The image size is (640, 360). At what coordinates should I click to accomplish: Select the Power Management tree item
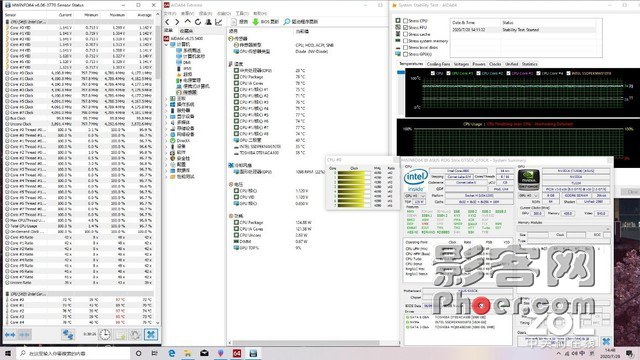coord(189,80)
